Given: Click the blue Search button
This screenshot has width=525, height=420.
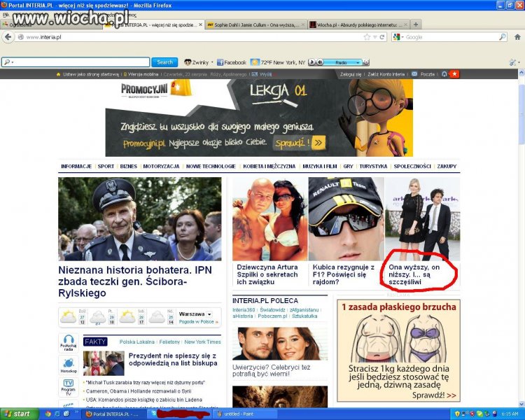Looking at the screenshot, I should [164, 62].
